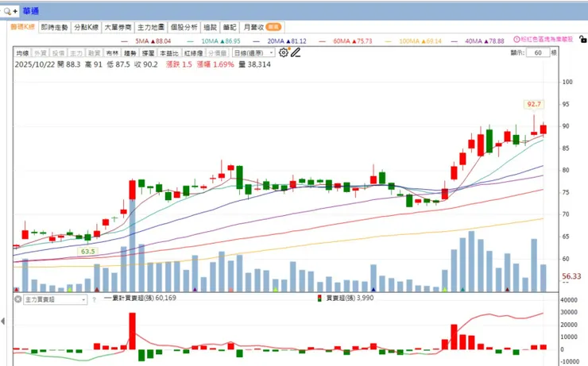Open the 主力買賣超 indicator dropdown
588x366 pixels.
[x=55, y=299]
